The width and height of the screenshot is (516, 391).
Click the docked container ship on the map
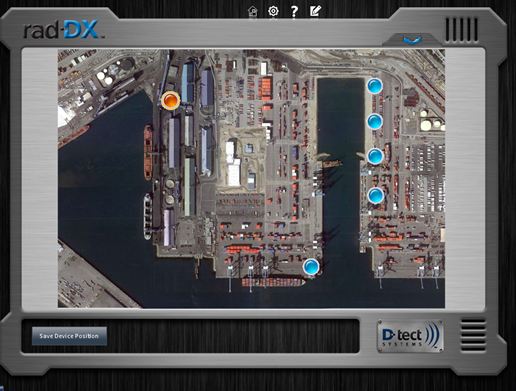coord(273,283)
